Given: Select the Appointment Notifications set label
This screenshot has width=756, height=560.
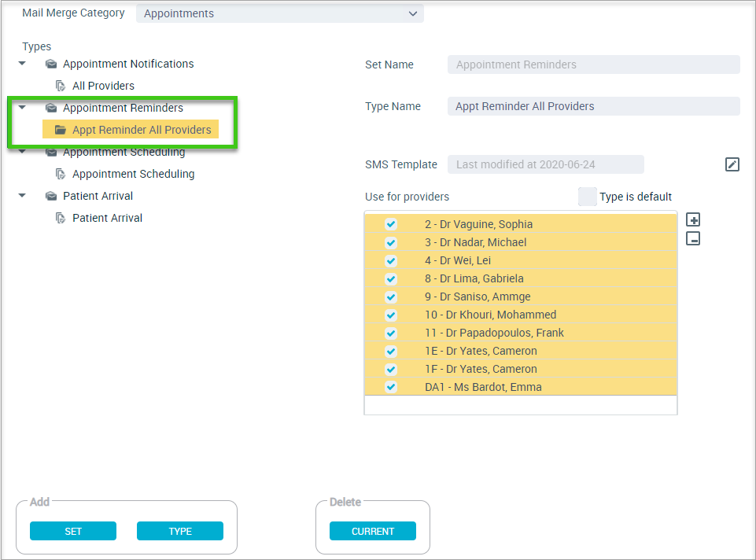Looking at the screenshot, I should coord(128,64).
